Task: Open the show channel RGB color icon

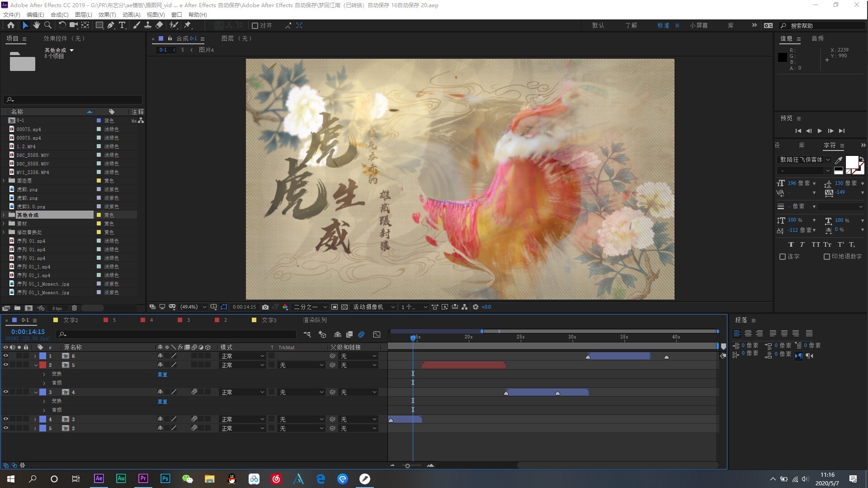Action: pos(285,307)
